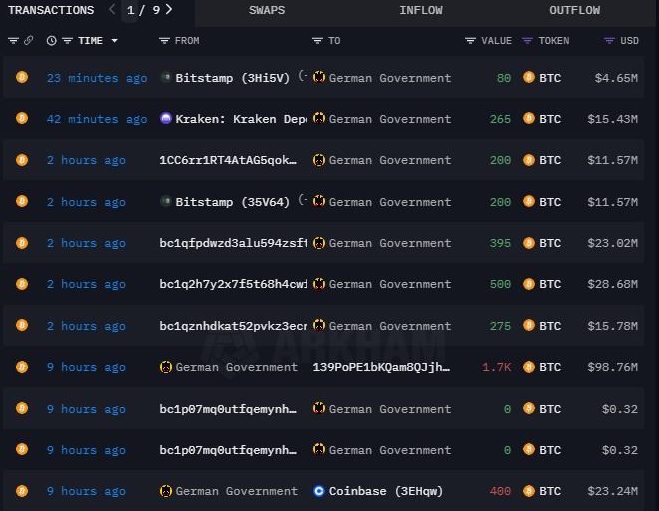Open the OUTFLOW tab

(575, 10)
